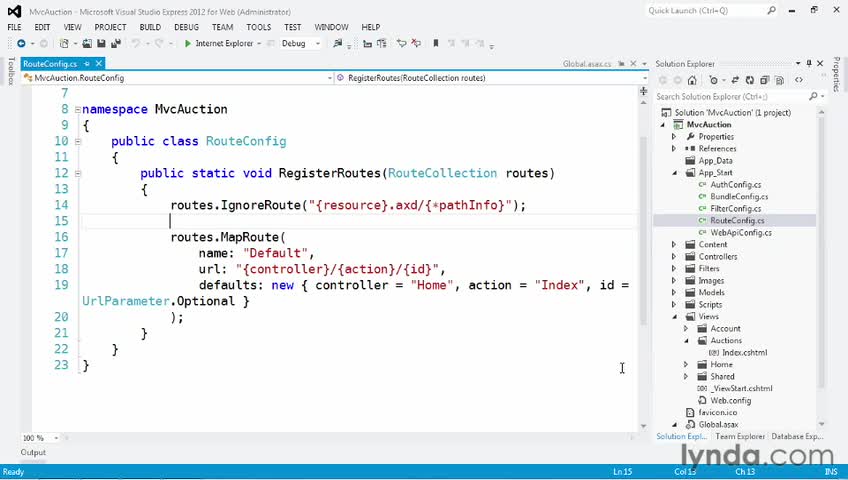Image resolution: width=848 pixels, height=480 pixels.
Task: Pin the RouteConfig.cs tab
Action: pos(87,64)
